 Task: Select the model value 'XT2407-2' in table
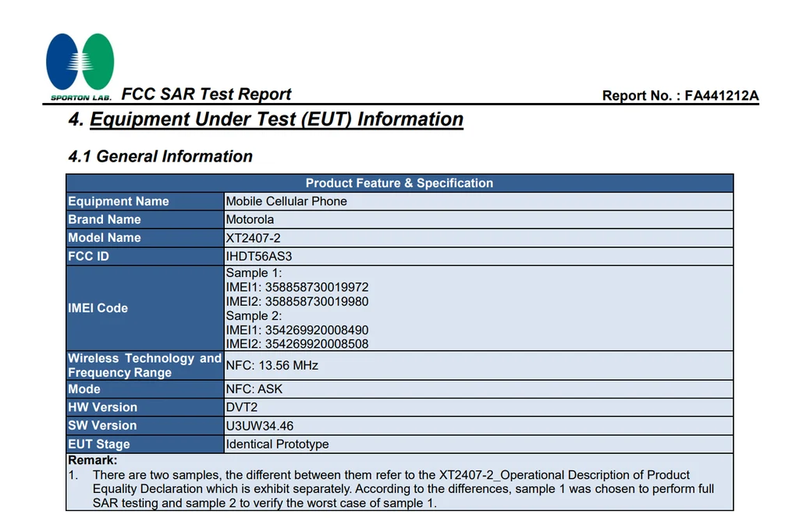254,238
